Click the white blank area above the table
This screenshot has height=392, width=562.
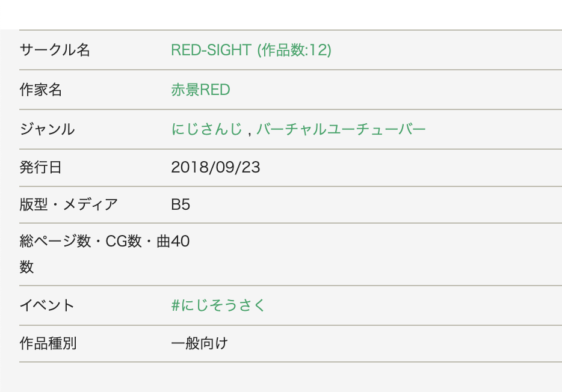(x=281, y=14)
